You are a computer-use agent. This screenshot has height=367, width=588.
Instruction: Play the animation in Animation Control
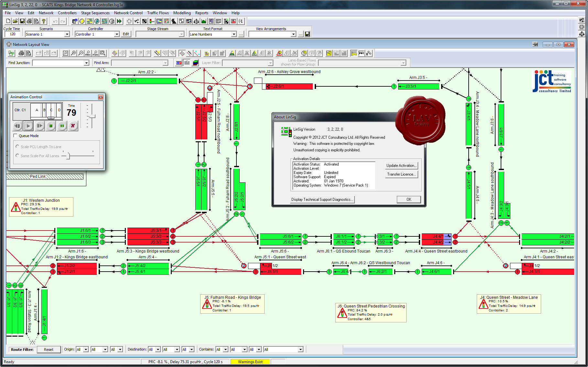(28, 126)
